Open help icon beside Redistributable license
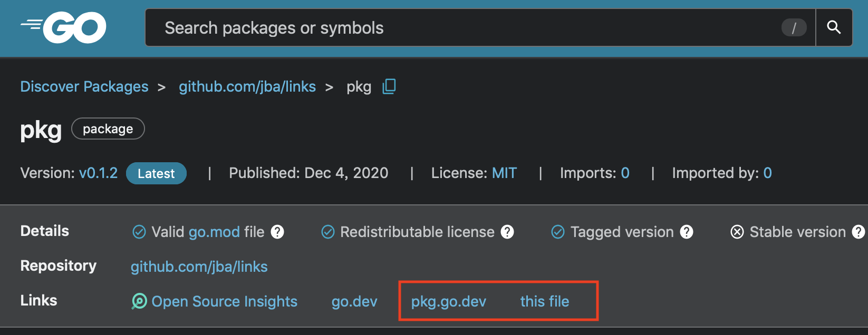This screenshot has height=335, width=868. point(507,232)
